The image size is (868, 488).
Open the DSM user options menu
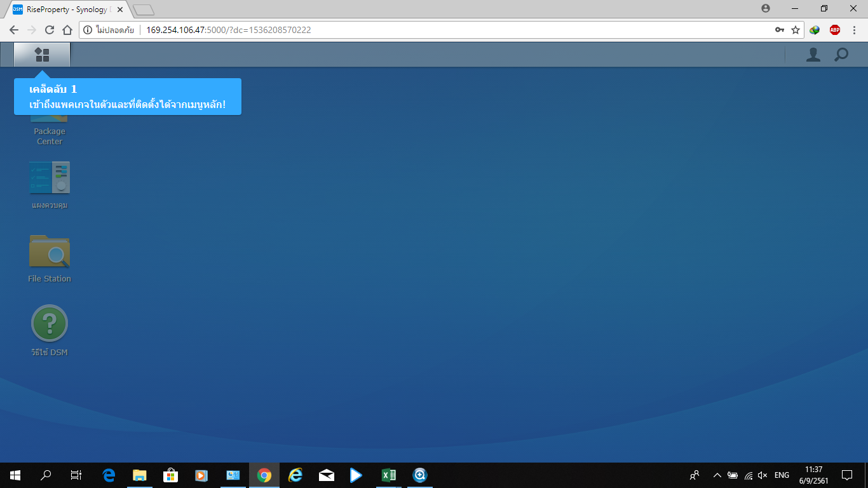coord(813,55)
